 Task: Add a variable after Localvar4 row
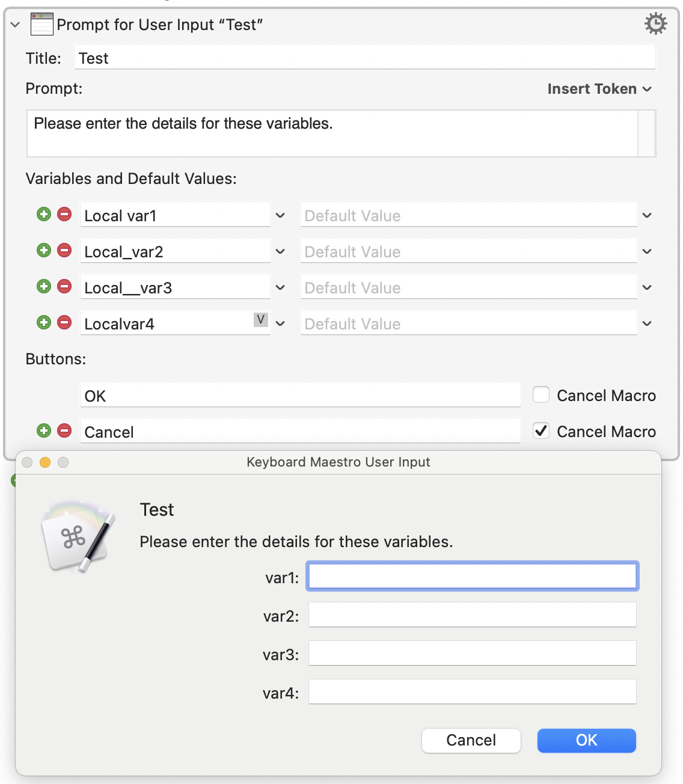[44, 323]
